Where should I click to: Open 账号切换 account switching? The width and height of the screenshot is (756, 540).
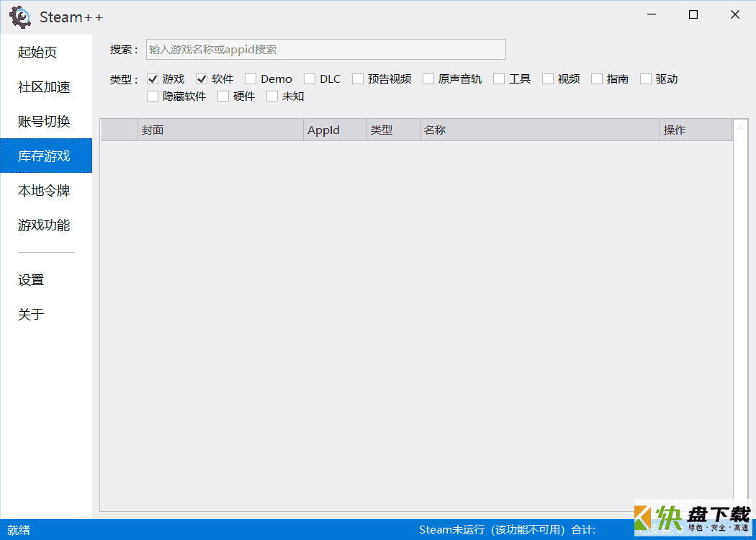(46, 122)
